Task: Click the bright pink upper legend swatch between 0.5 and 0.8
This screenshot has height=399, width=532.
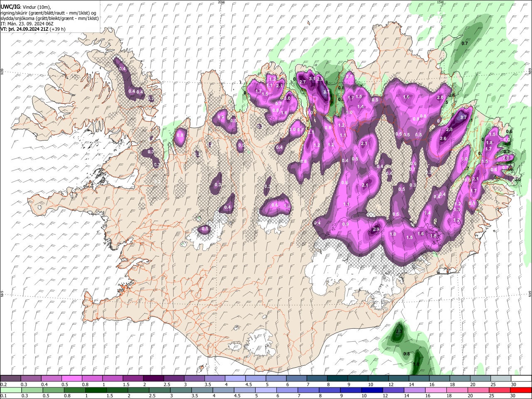Action: (x=72, y=379)
